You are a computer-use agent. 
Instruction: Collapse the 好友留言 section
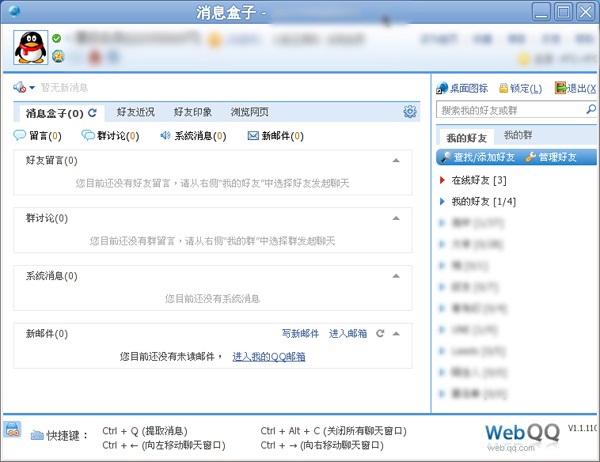pos(396,160)
